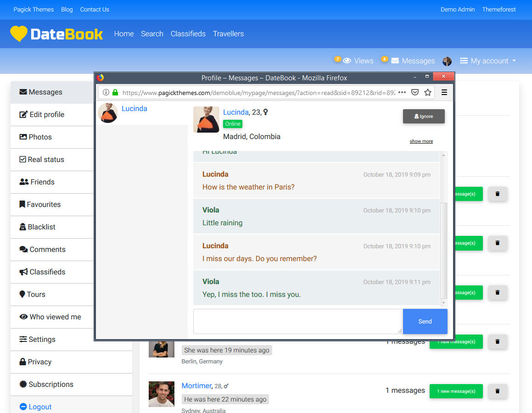Open Contact Us link in top bar
Viewport: 532px width, 413px height.
pyautogui.click(x=95, y=10)
